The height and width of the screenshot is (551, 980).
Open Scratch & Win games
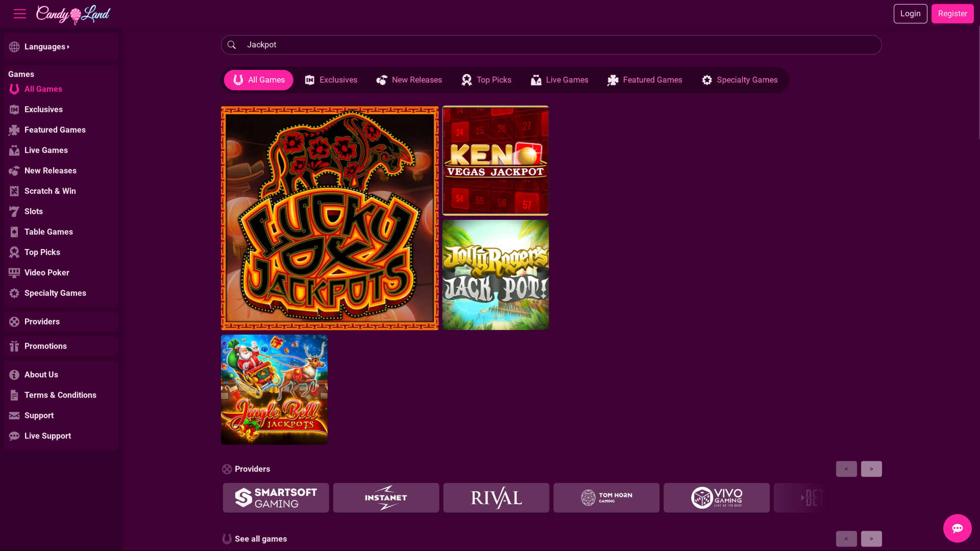point(49,191)
